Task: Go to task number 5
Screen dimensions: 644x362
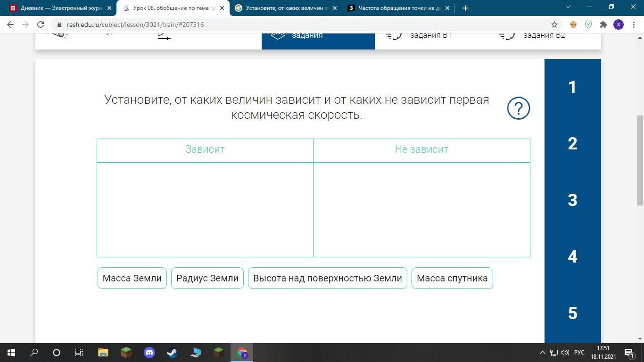Action: tap(572, 313)
